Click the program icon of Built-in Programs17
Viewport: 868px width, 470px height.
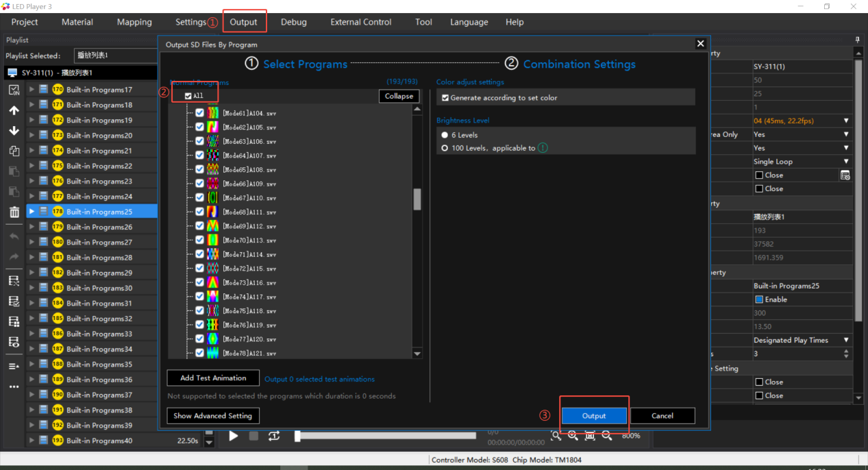43,90
